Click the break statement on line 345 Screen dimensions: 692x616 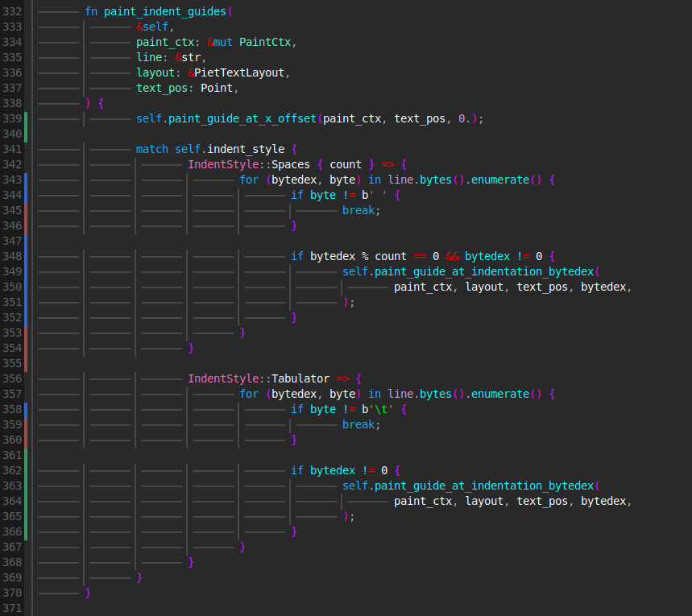[358, 210]
